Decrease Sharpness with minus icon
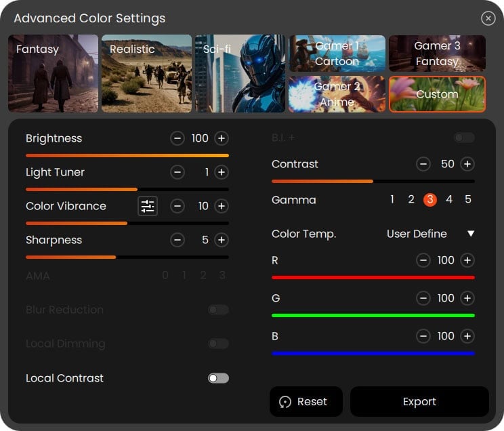Image resolution: width=504 pixels, height=431 pixels. point(177,240)
